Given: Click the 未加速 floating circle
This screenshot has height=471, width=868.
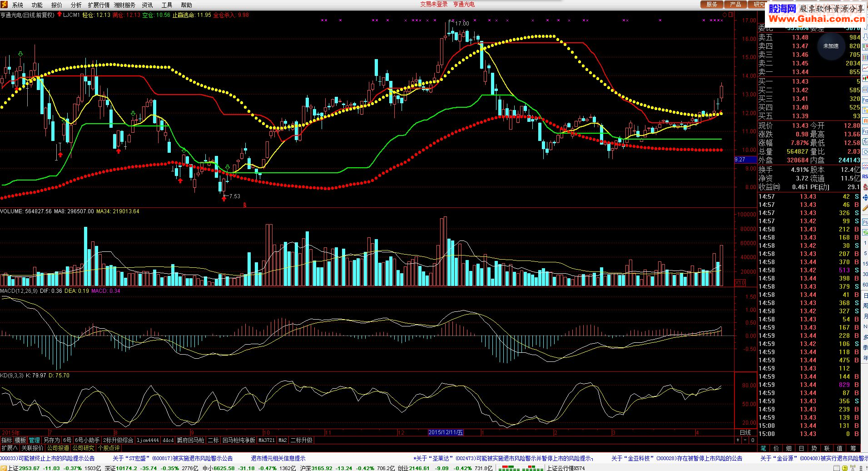Looking at the screenshot, I should [831, 46].
